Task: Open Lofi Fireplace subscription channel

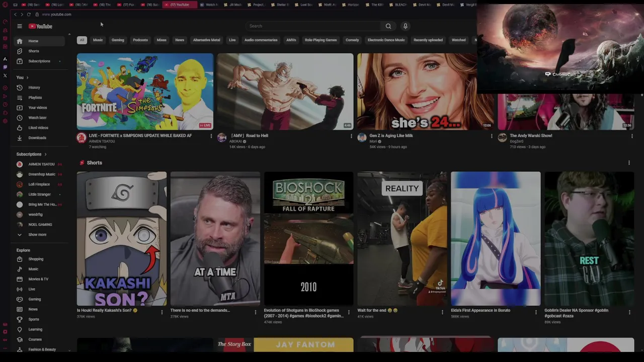Action: 39,185
